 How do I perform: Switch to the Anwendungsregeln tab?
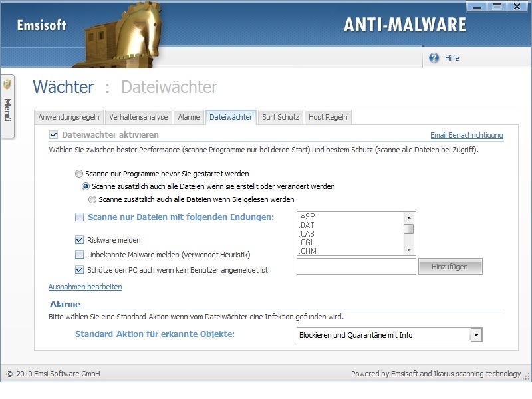pos(69,117)
